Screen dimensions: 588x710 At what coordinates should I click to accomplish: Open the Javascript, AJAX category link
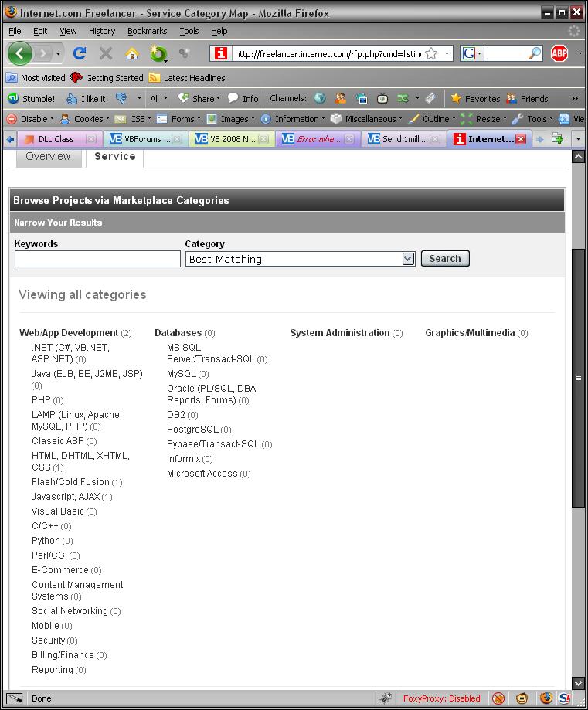point(72,497)
